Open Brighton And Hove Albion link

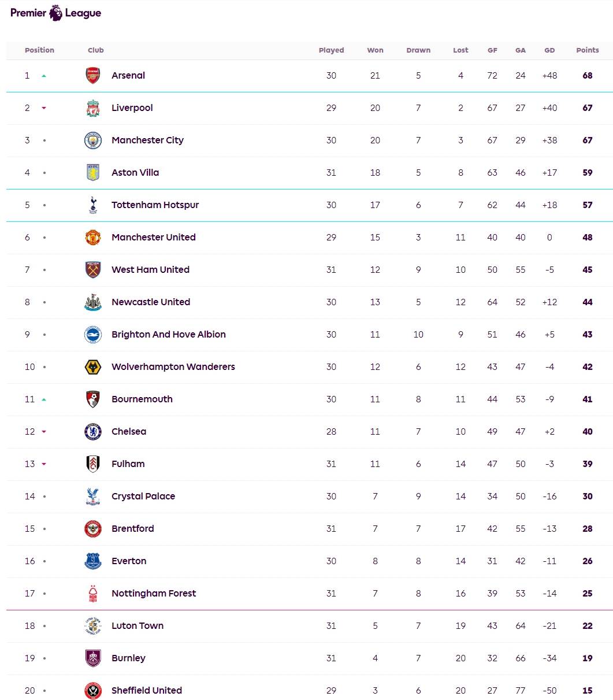click(168, 335)
